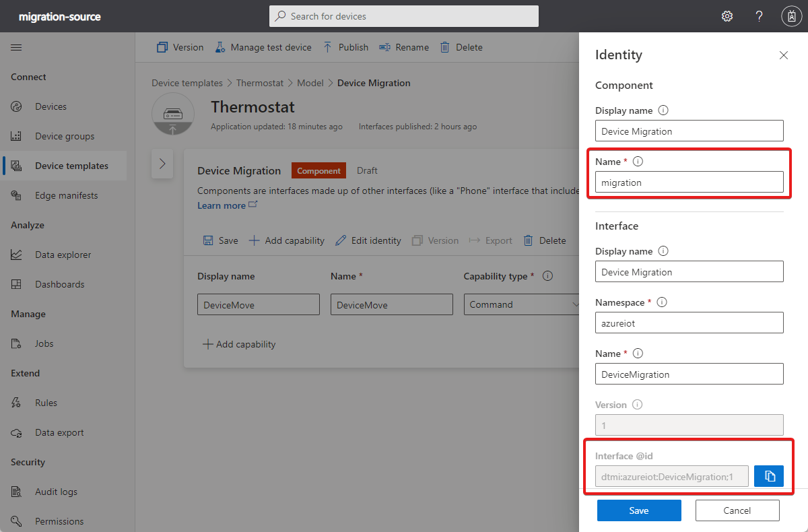Expand the collapsed side tree panel
Viewport: 808px width, 532px height.
(162, 164)
